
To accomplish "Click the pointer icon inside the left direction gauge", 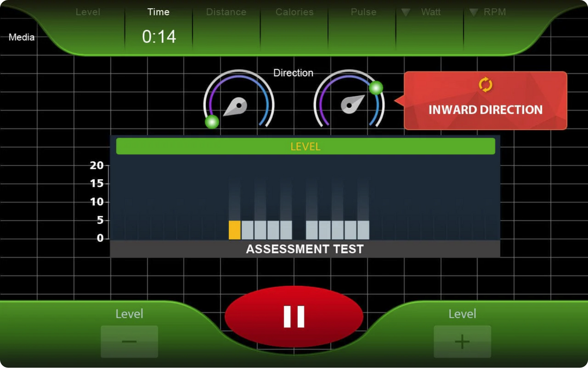I will 235,106.
